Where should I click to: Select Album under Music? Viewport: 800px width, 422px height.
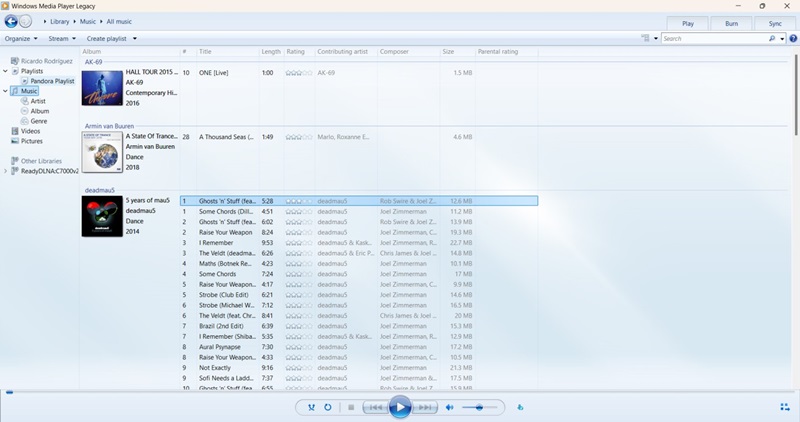40,111
